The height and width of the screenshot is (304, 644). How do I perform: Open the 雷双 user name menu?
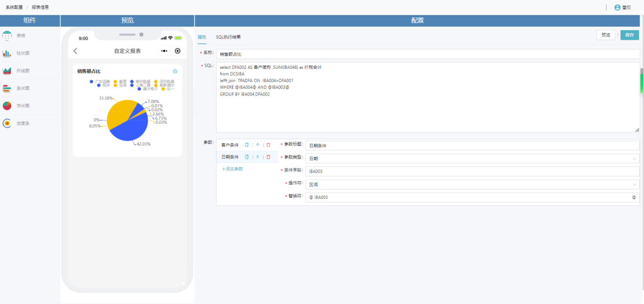(x=627, y=8)
